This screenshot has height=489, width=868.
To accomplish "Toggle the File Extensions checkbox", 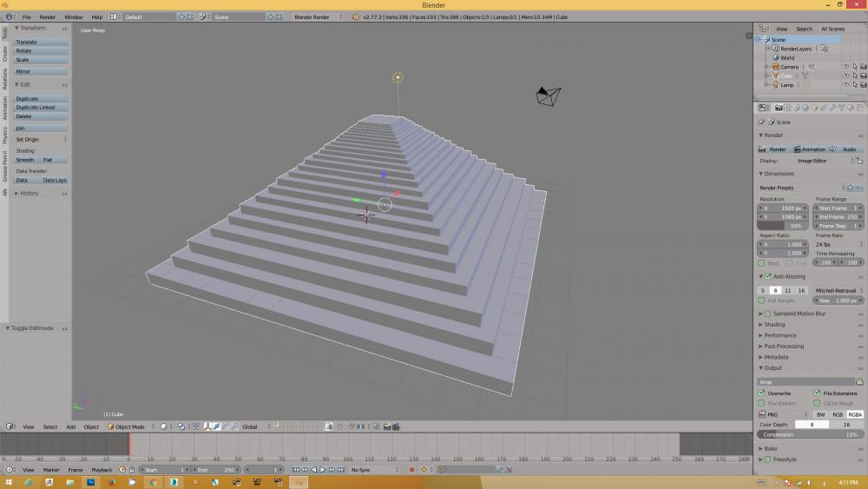I will [x=817, y=393].
